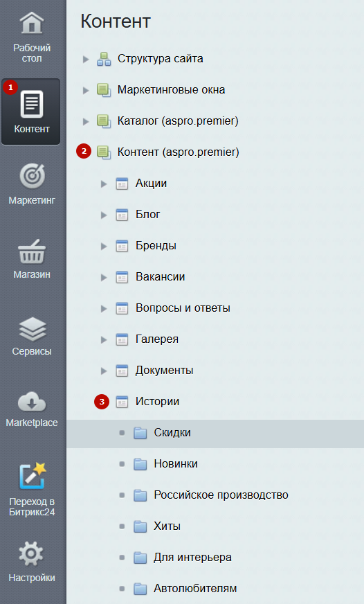364x604 pixels.
Task: Expand the Структура сайта tree node
Action: click(x=86, y=60)
